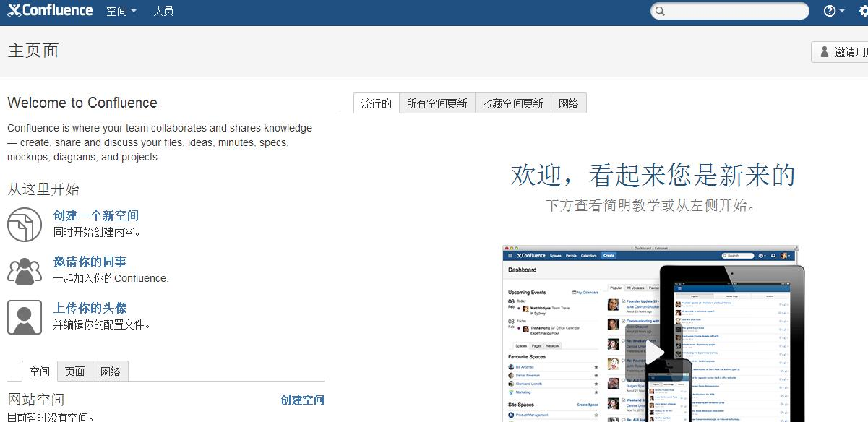The image size is (868, 422).
Task: Click the 下方查看简明教学或从左侧开始 text
Action: pos(652,205)
